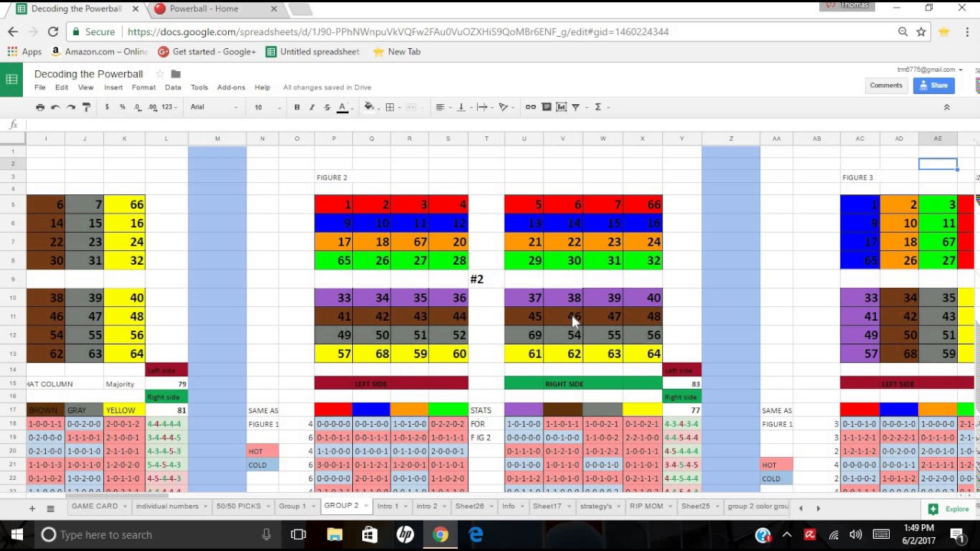Switch to the 50/50 PICKS sheet tab
The height and width of the screenshot is (551, 980).
click(x=238, y=506)
